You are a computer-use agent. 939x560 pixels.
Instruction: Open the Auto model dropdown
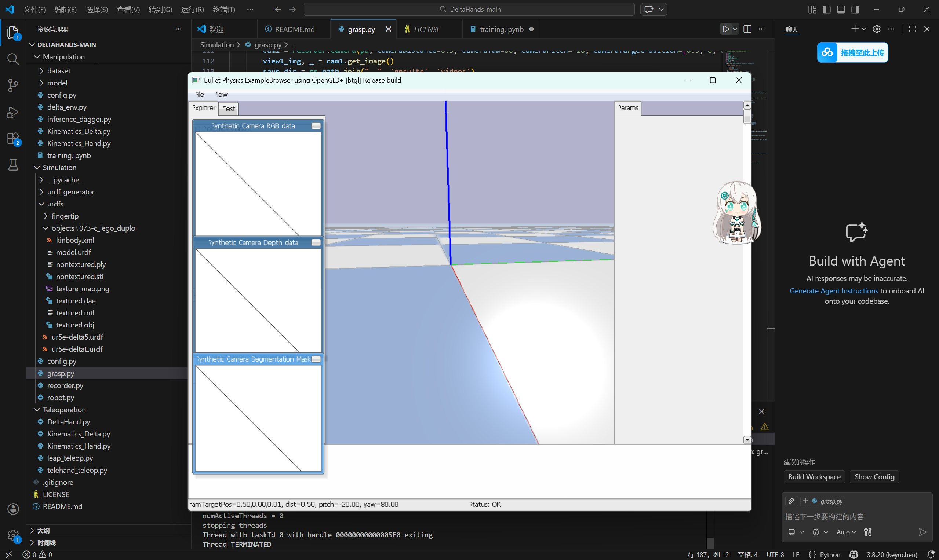(x=846, y=532)
